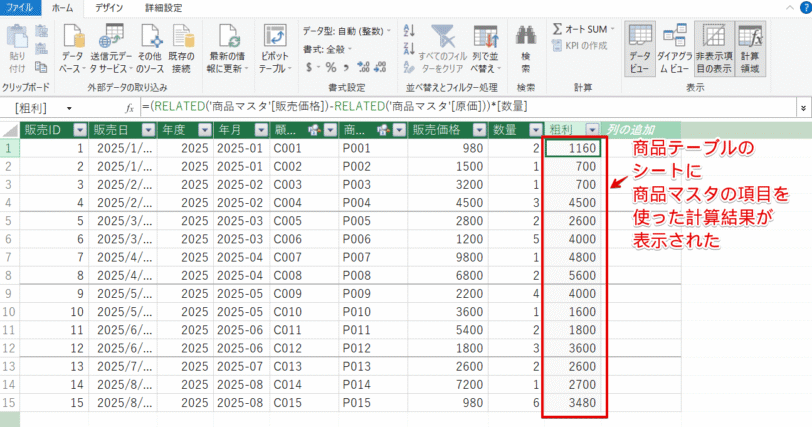Image resolution: width=812 pixels, height=427 pixels.
Task: Toggle Show Hidden (非表示項目の表示) button
Action: click(714, 49)
